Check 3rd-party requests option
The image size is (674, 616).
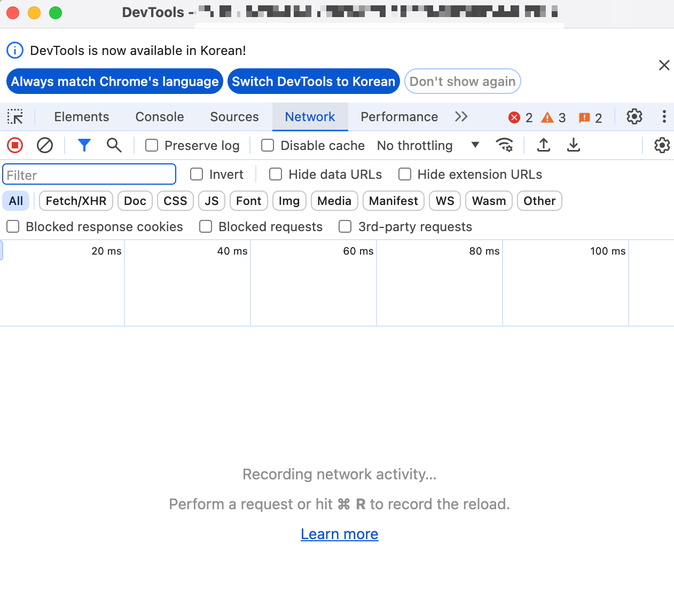pyautogui.click(x=345, y=226)
